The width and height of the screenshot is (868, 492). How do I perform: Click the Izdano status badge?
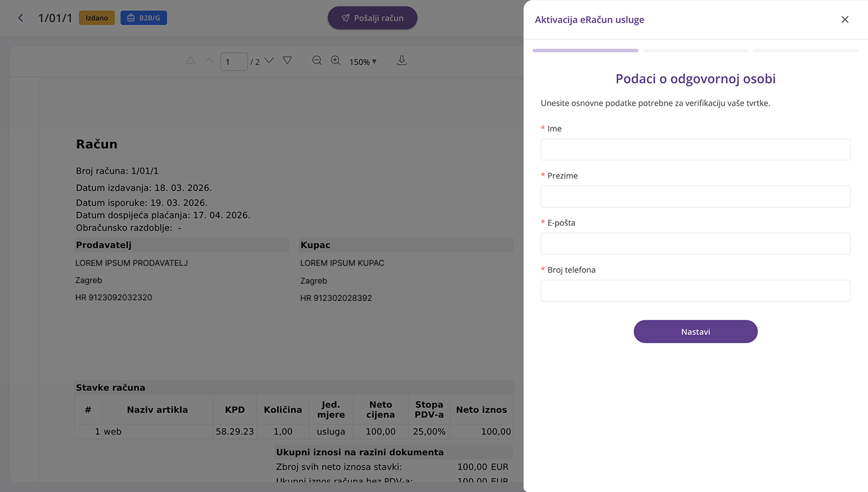(x=96, y=18)
